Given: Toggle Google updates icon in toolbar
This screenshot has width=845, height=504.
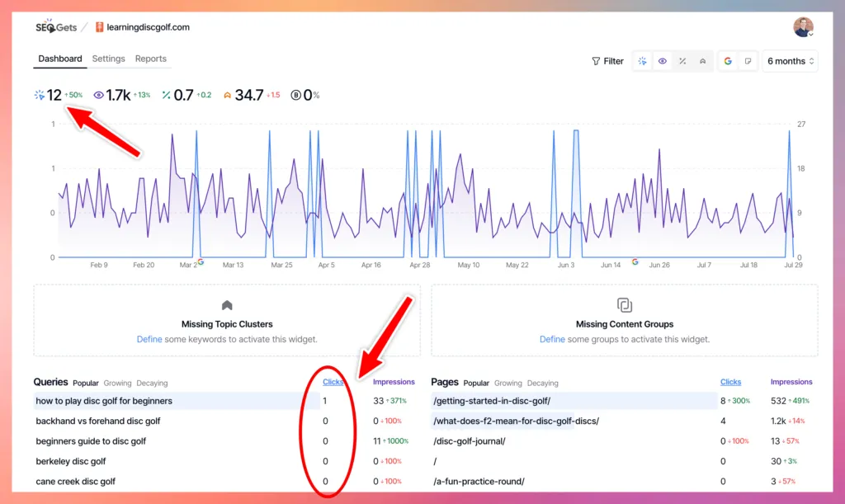Looking at the screenshot, I should pyautogui.click(x=728, y=61).
